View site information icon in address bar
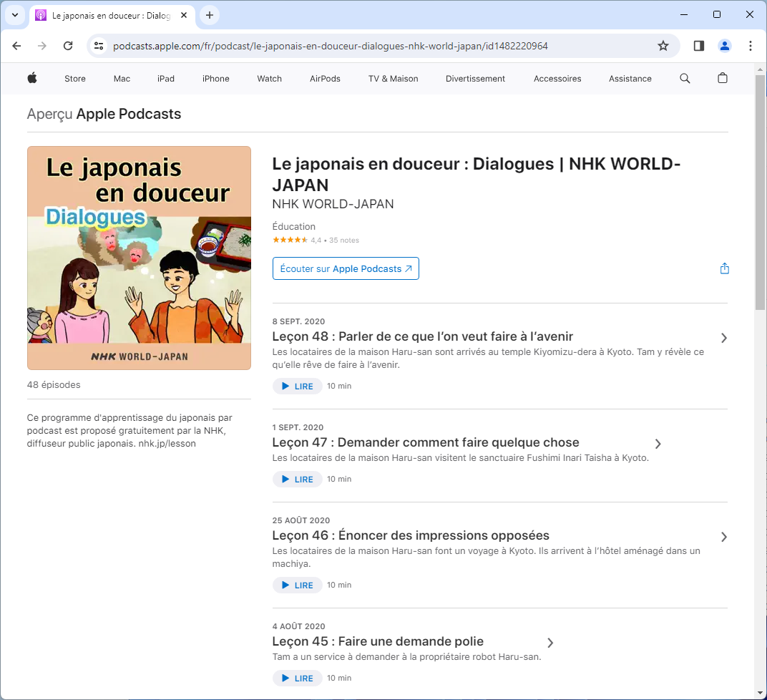767x700 pixels. click(x=99, y=46)
